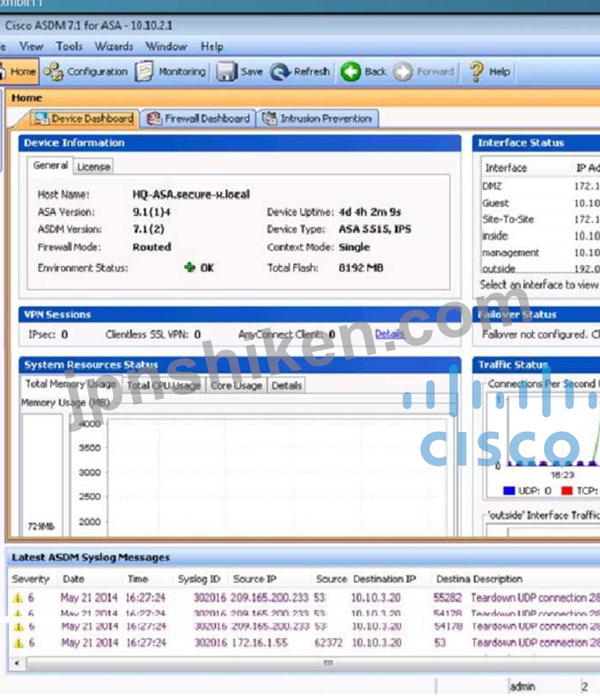The height and width of the screenshot is (700, 600).
Task: Click the Firewall Mode value Routed
Action: coord(152,247)
